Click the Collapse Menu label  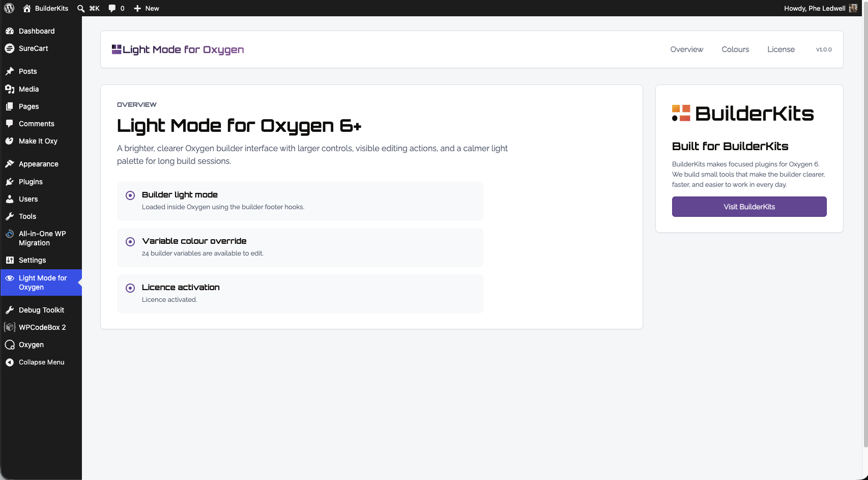[42, 362]
